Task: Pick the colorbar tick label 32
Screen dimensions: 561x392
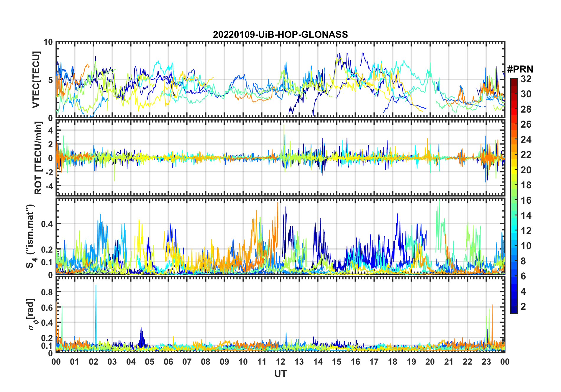Action: (526, 79)
